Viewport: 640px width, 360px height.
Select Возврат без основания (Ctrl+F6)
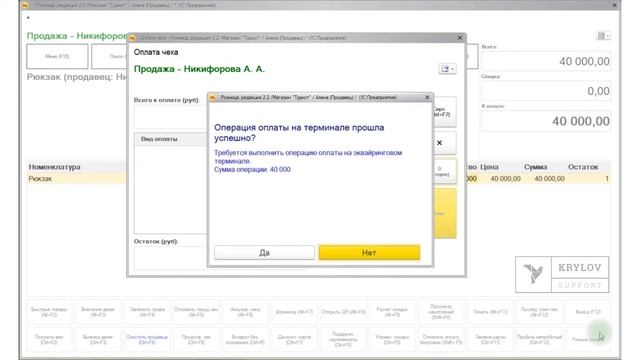(x=245, y=339)
